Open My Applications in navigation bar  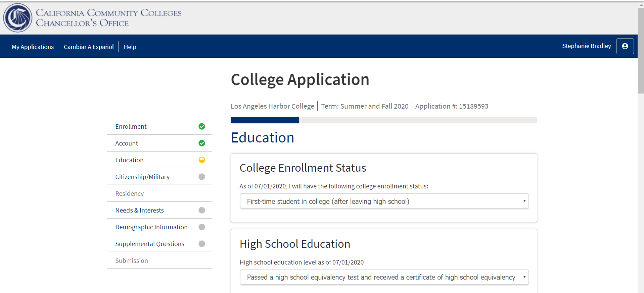click(x=33, y=47)
